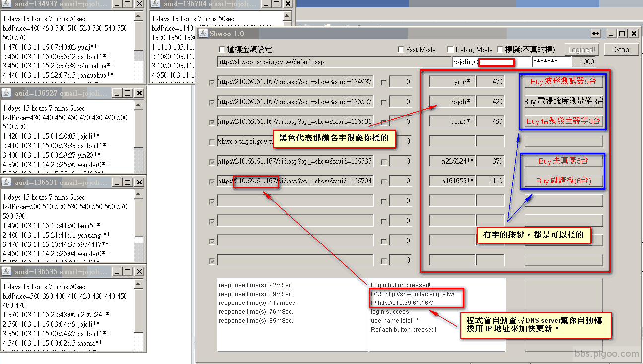Screen dimensions: 643x364
Task: Click the 0 amount field in the auid=134937 row
Action: point(401,82)
